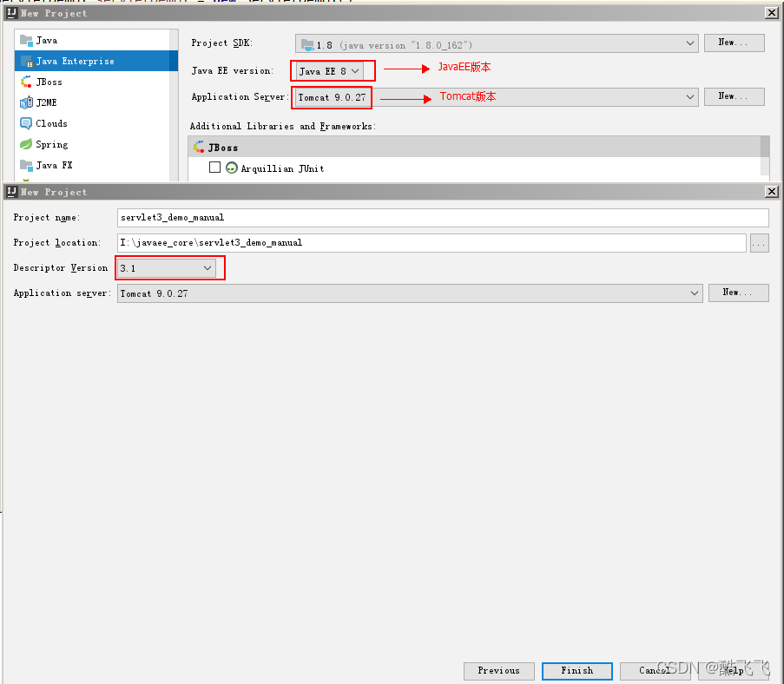Open the Descriptor Version dropdown

[x=166, y=268]
